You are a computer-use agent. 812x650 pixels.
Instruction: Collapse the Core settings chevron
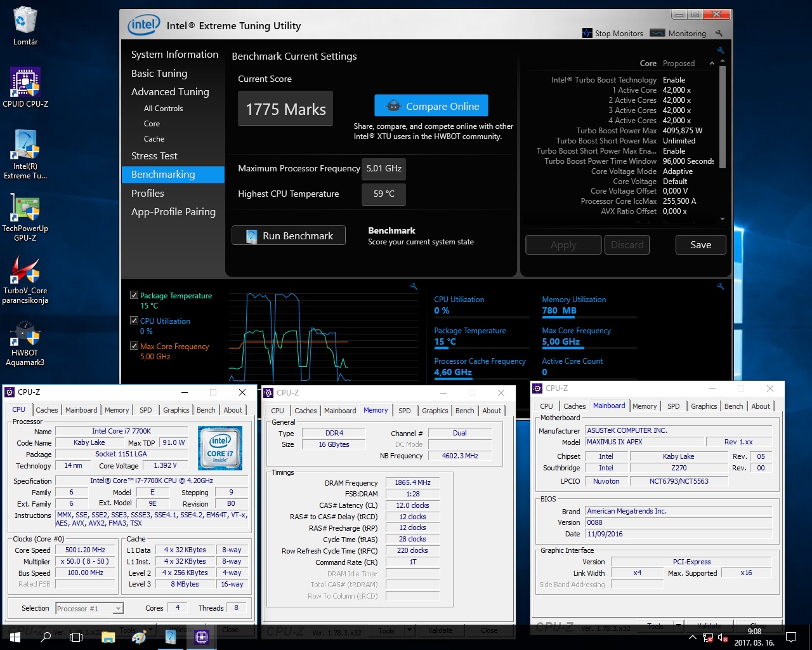pyautogui.click(x=712, y=63)
